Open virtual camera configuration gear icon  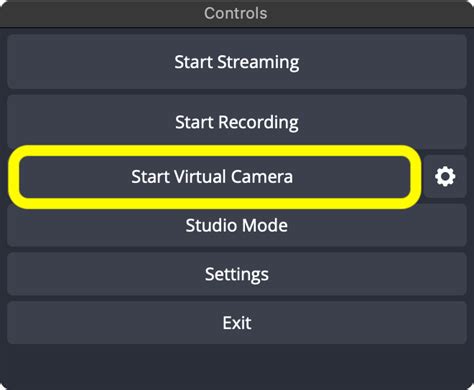(x=445, y=176)
